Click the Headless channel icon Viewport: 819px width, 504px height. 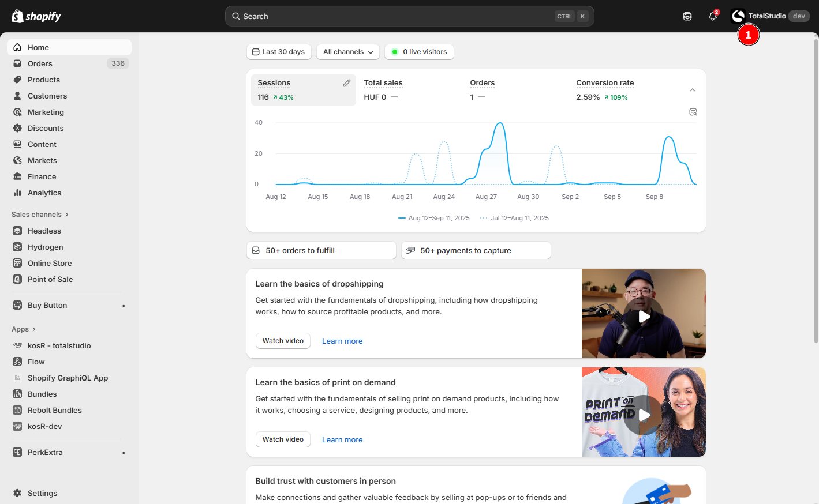(x=17, y=231)
